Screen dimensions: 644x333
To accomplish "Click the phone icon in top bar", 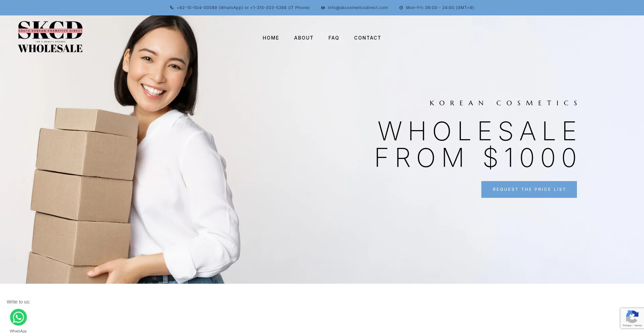I will pyautogui.click(x=172, y=8).
